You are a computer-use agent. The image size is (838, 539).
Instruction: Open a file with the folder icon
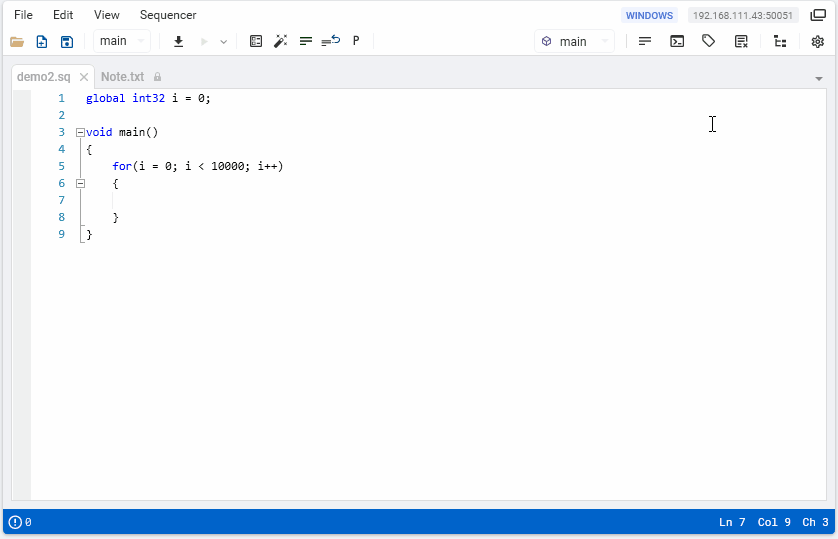[17, 42]
